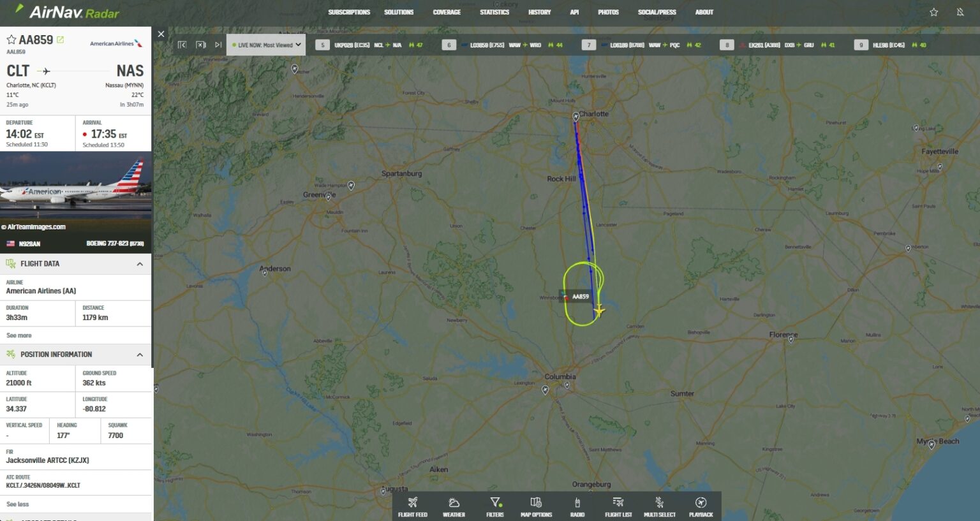Click the See less link

point(18,504)
